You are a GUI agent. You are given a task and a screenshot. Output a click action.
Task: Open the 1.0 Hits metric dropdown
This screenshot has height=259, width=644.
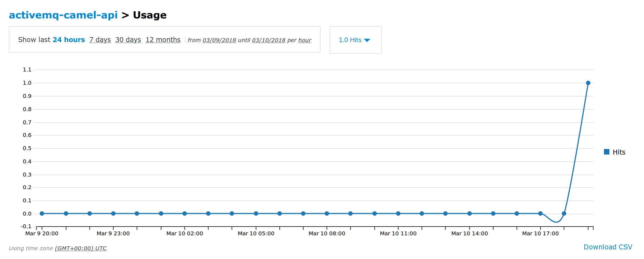[x=350, y=40]
